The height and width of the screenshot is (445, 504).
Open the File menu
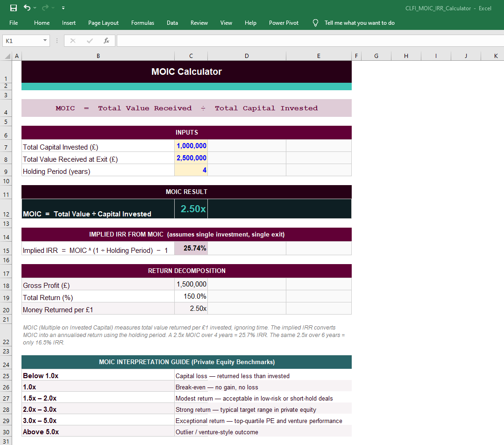[14, 22]
